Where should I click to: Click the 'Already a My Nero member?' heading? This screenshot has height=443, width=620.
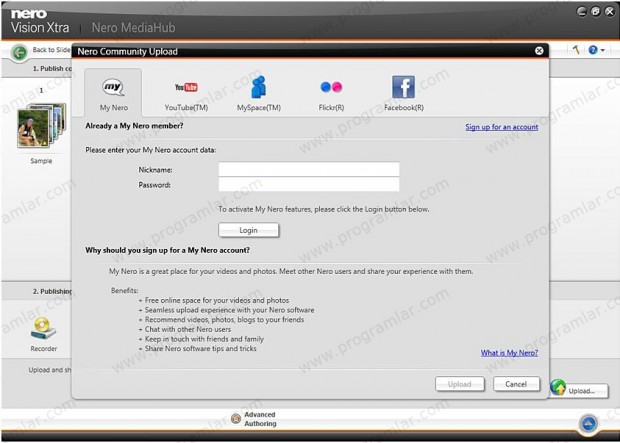(x=134, y=126)
